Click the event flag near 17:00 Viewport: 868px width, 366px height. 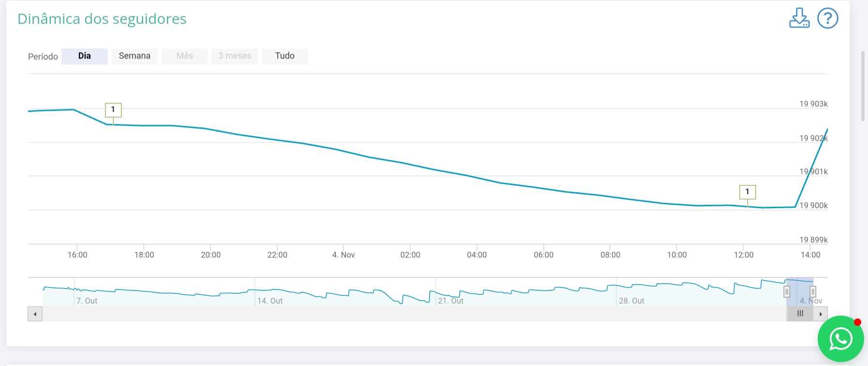(x=113, y=110)
